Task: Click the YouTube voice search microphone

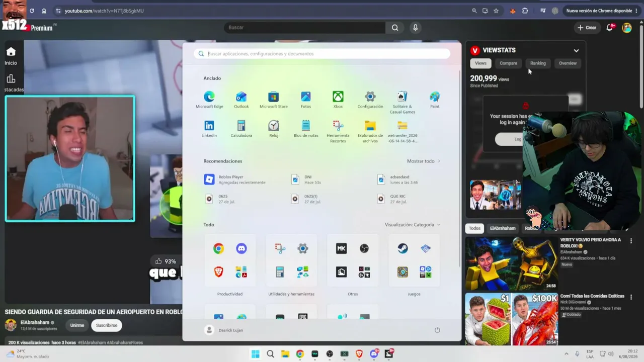Action: click(x=415, y=28)
